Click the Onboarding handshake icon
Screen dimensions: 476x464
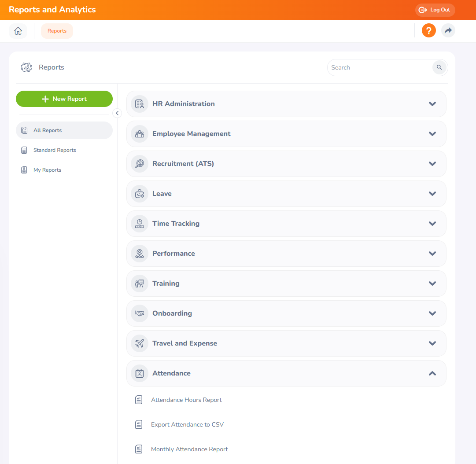tap(139, 313)
